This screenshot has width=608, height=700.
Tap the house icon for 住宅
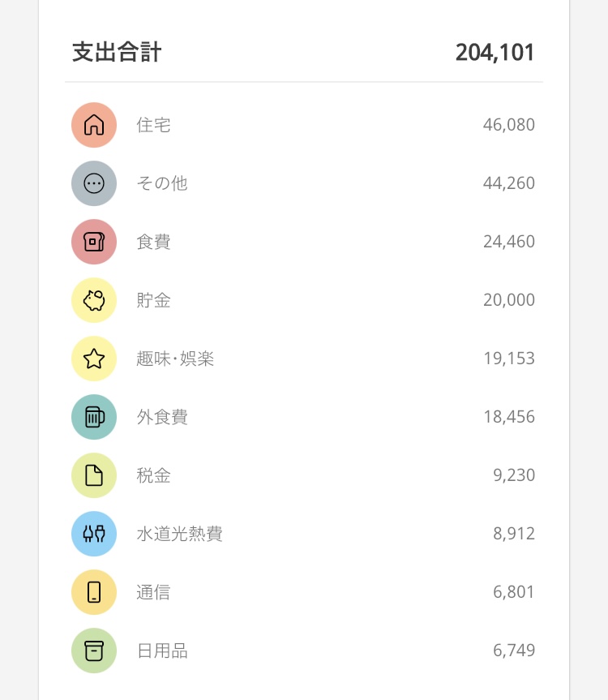(94, 125)
